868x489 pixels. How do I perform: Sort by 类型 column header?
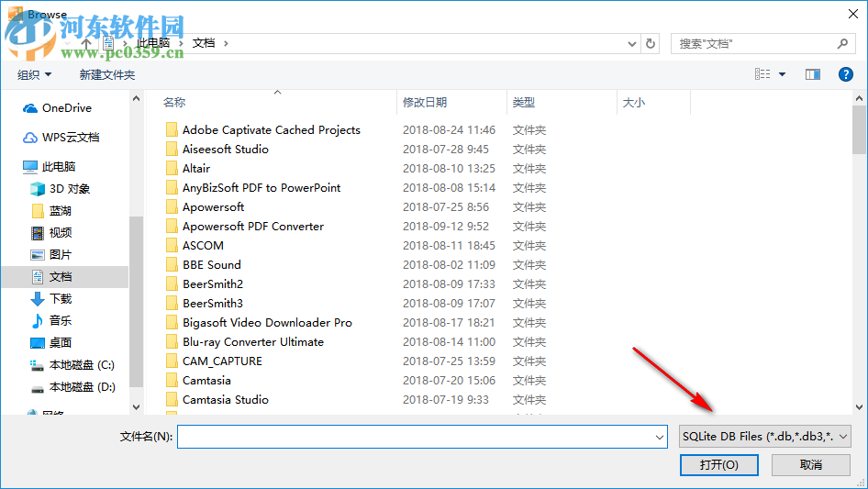coord(524,103)
